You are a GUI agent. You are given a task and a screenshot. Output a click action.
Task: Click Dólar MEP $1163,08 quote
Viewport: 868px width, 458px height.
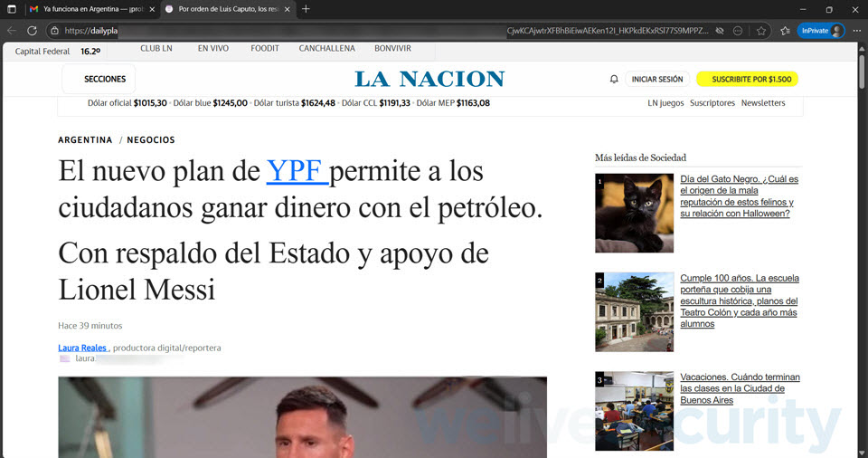[453, 103]
